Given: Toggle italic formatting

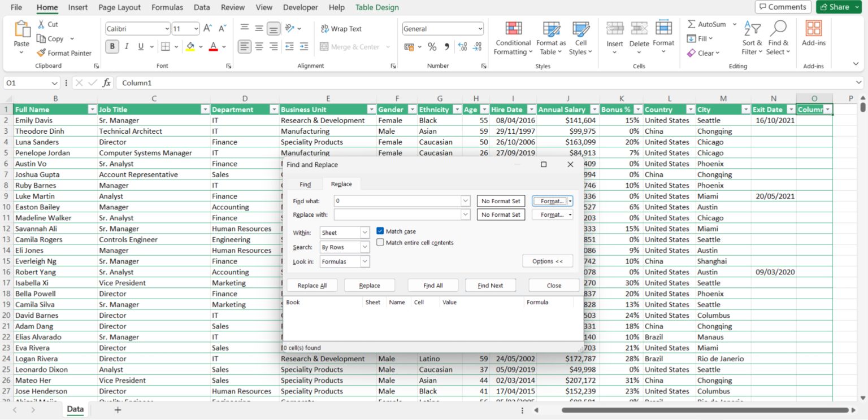Looking at the screenshot, I should click(x=125, y=46).
